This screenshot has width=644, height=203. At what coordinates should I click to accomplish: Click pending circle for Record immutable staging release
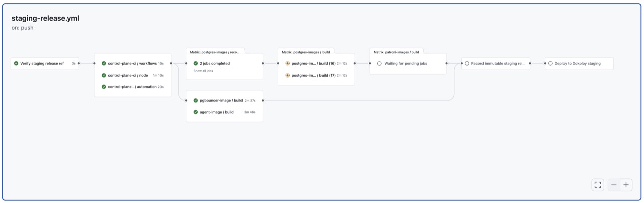coord(467,64)
